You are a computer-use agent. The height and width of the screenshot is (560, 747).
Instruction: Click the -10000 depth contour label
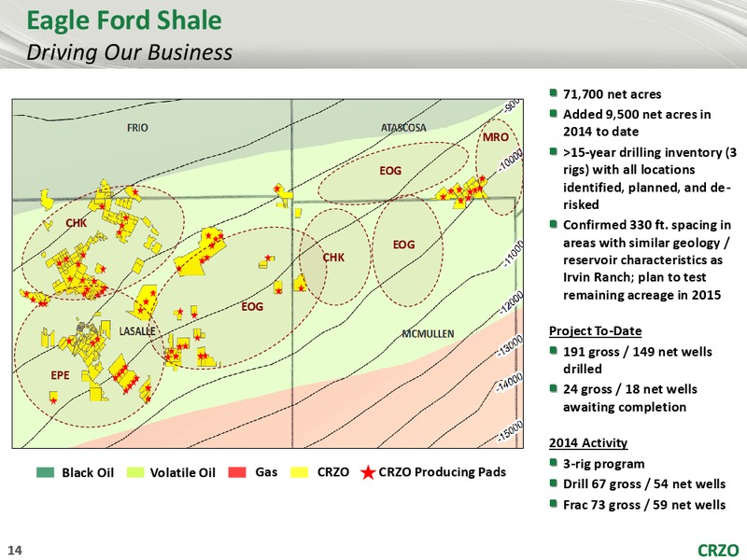tap(511, 160)
